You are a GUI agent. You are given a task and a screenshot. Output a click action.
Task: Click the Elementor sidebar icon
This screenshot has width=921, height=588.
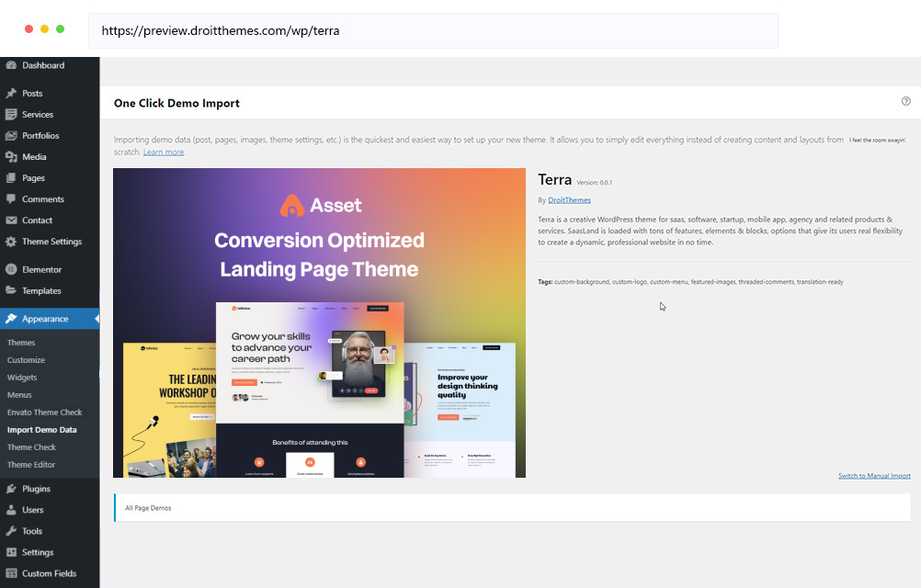click(x=11, y=269)
